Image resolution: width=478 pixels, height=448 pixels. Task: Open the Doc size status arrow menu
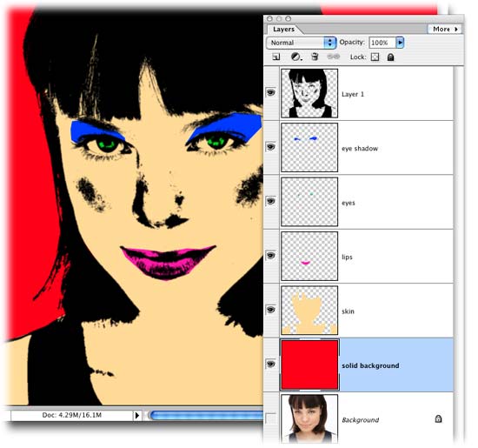pos(137,415)
